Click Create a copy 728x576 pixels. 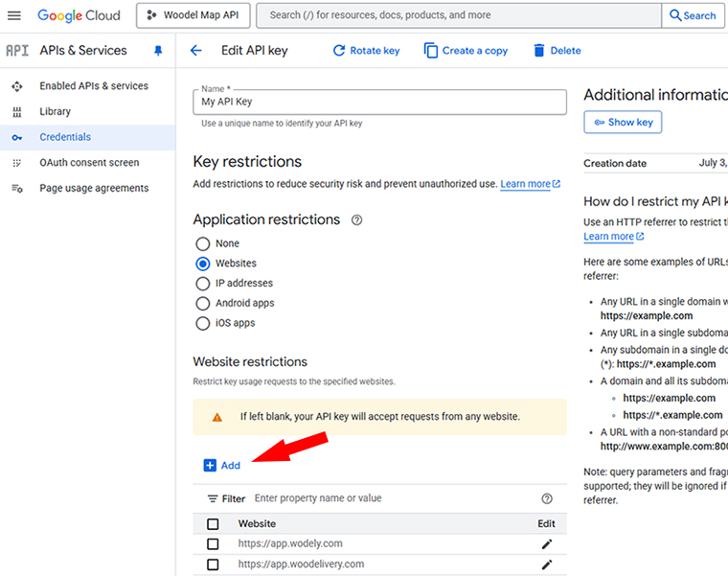click(x=466, y=51)
